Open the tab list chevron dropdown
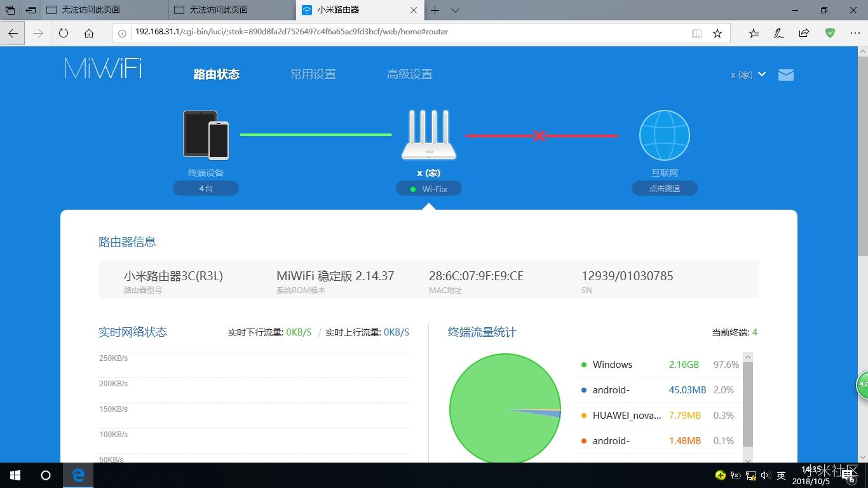Viewport: 868px width, 488px height. [455, 10]
